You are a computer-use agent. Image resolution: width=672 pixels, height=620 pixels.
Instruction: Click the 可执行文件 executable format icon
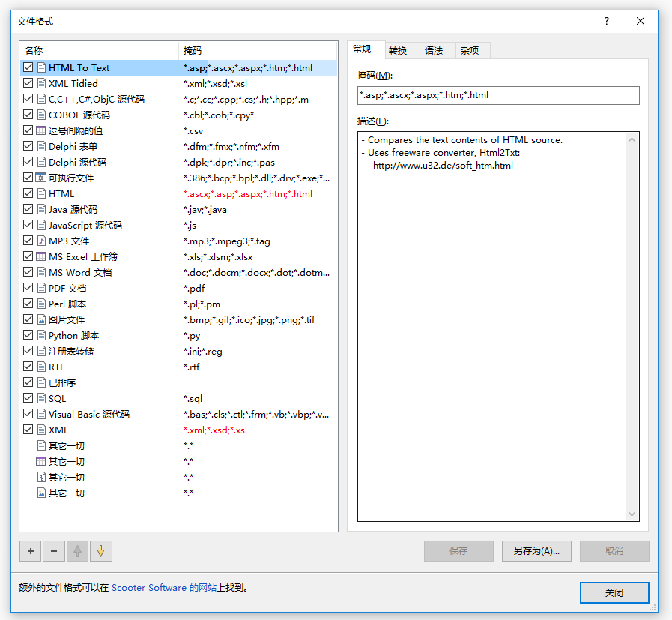41,178
